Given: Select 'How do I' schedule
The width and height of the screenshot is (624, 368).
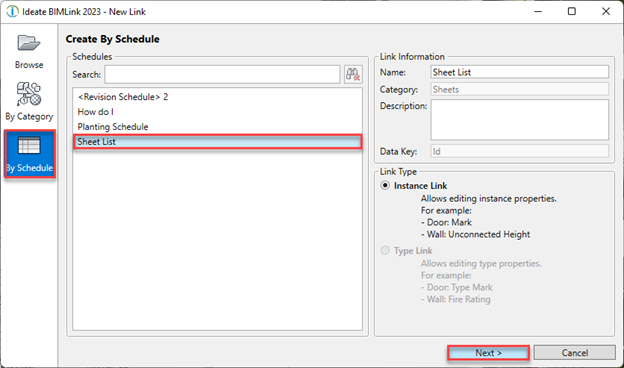Looking at the screenshot, I should point(217,112).
